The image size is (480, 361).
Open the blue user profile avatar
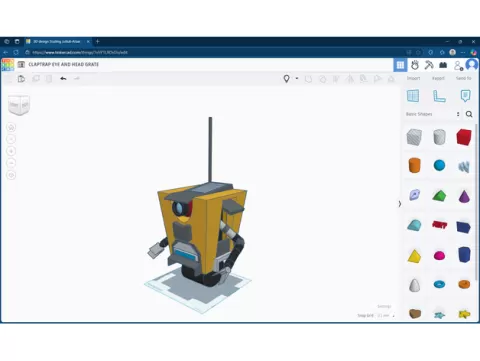[472, 65]
